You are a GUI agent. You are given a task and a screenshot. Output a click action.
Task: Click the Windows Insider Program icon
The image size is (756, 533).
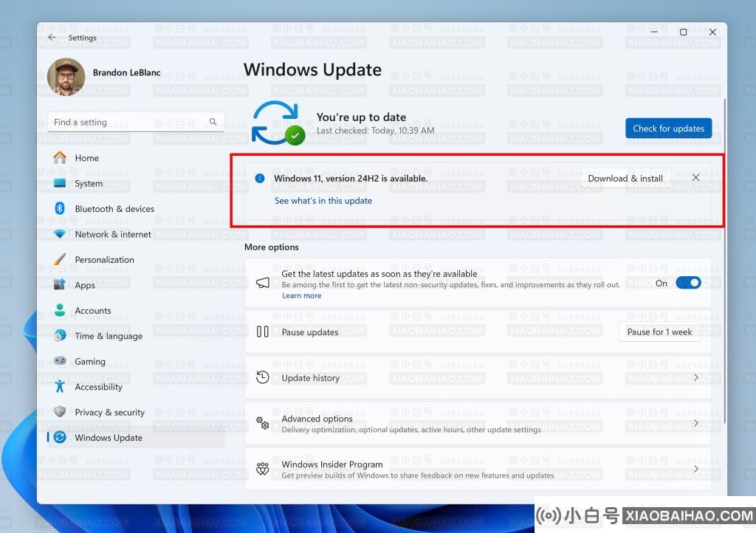click(x=263, y=469)
